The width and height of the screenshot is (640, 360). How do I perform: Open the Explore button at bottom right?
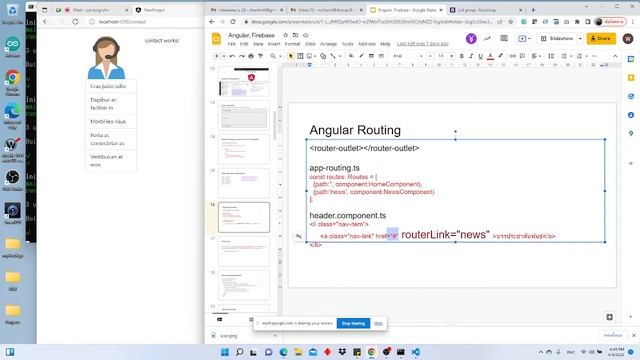[x=609, y=317]
